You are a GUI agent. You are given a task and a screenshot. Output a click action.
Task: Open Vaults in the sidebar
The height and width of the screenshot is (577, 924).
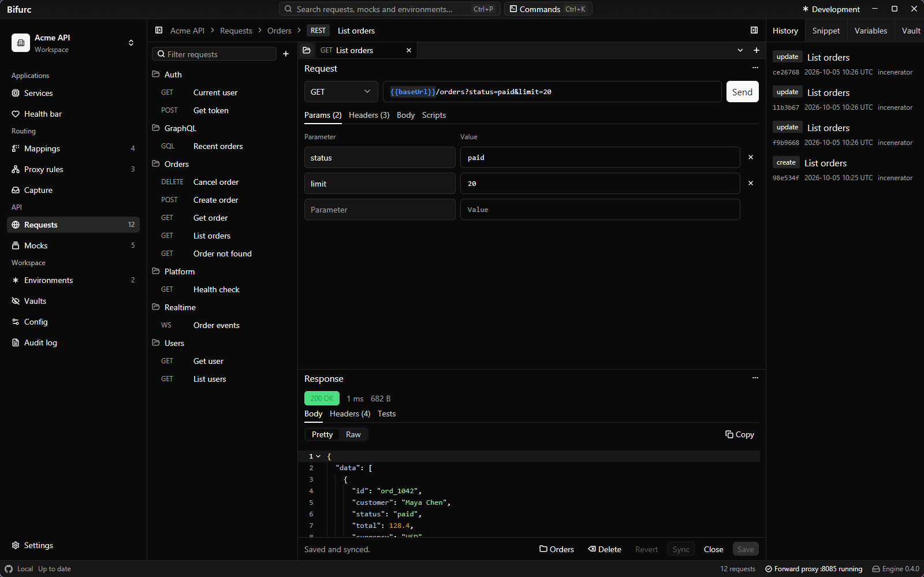73,301
